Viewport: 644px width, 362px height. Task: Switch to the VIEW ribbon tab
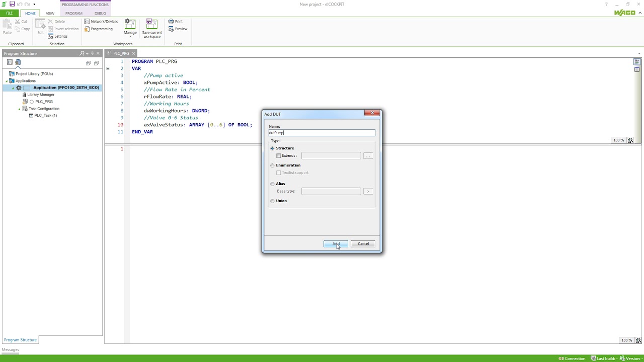50,13
